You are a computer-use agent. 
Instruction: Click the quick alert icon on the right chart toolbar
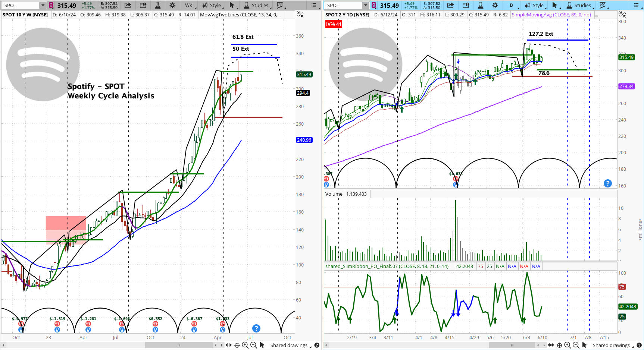(x=466, y=5)
